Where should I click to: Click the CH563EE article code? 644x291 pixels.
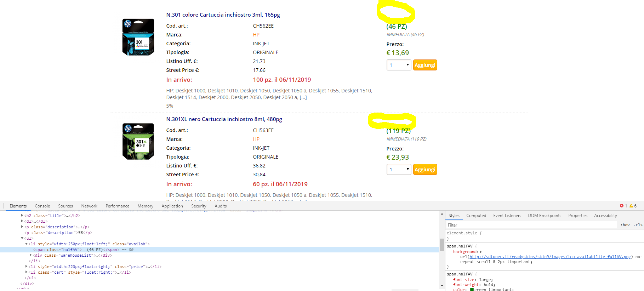coord(263,130)
